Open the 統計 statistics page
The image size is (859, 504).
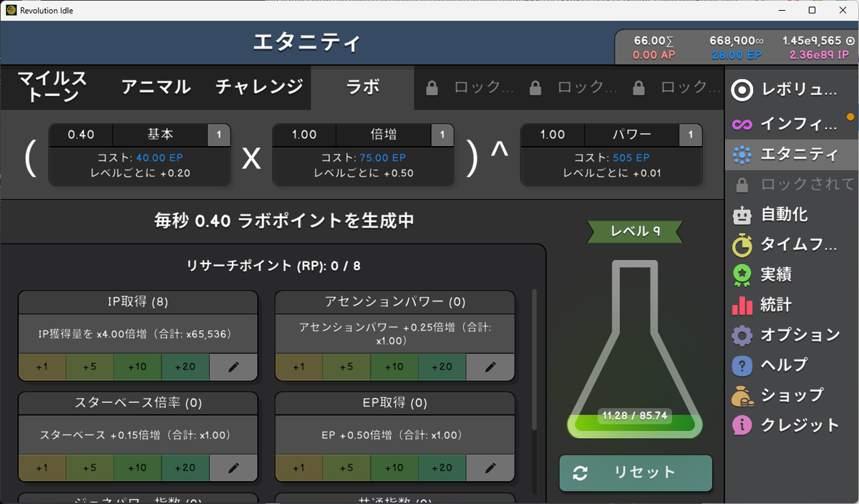coord(791,304)
